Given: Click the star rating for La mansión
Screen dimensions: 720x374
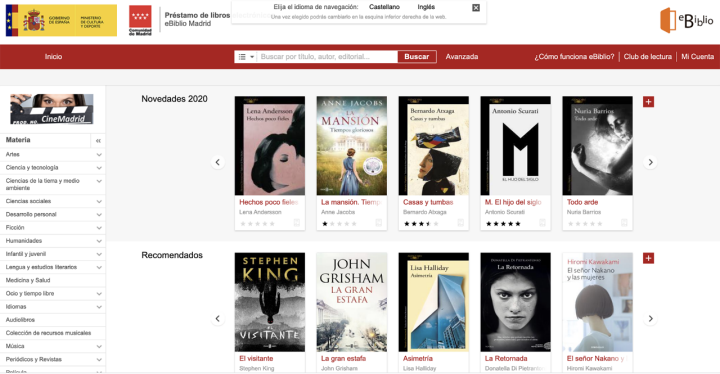Looking at the screenshot, I should tap(339, 224).
